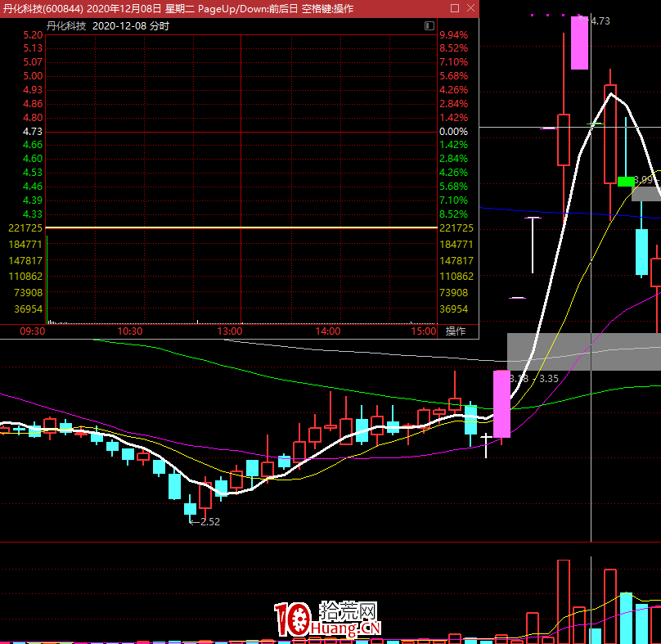
Task: Click the left 221725 volume axis label
Action: click(25, 228)
